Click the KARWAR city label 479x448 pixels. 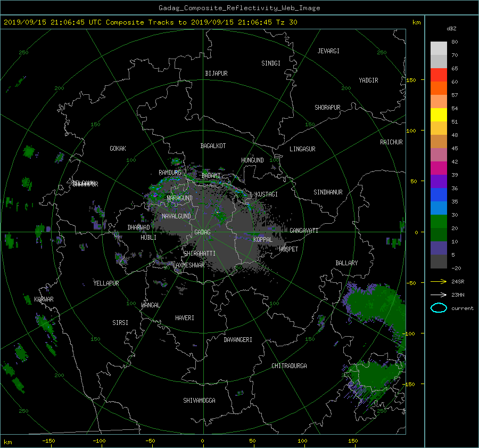tap(44, 299)
